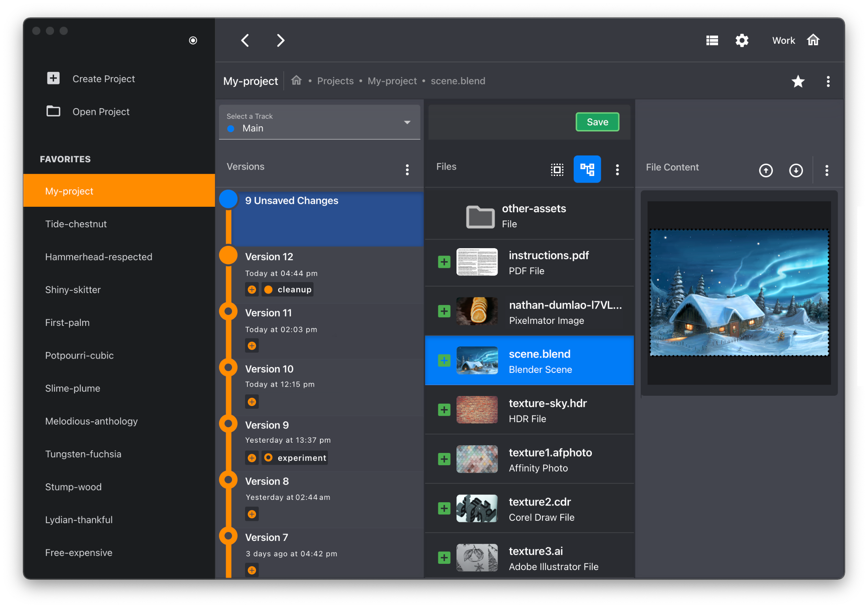Click the cleanup tag orange color dot
This screenshot has width=868, height=608.
[x=268, y=290]
